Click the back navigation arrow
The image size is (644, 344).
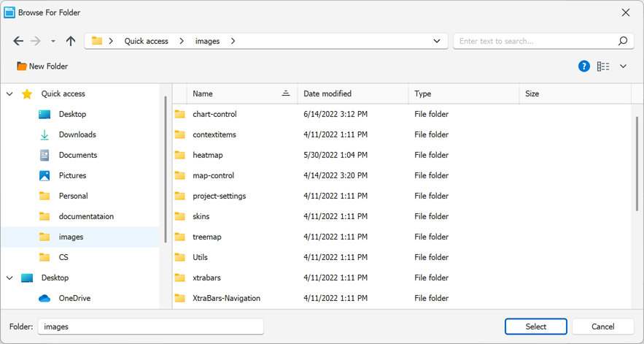tap(18, 41)
